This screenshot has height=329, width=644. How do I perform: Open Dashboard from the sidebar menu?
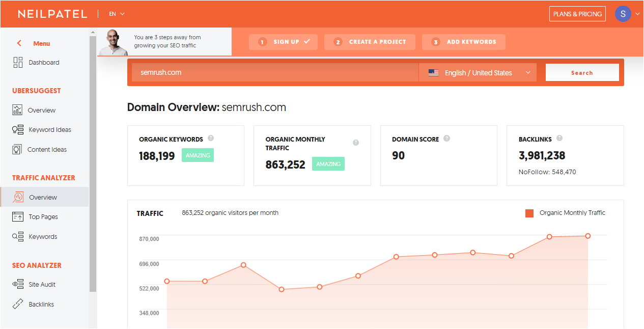(44, 63)
